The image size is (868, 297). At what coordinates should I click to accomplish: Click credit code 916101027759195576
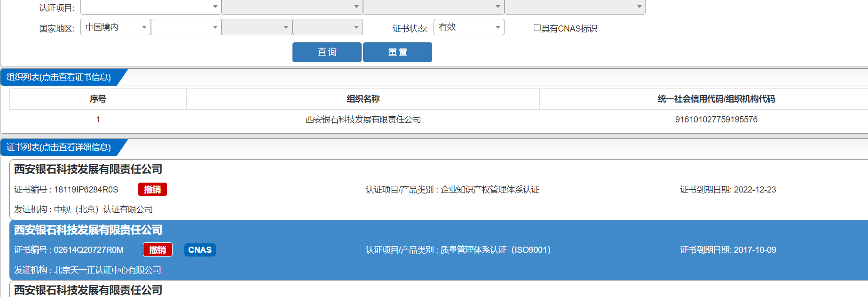(x=716, y=120)
